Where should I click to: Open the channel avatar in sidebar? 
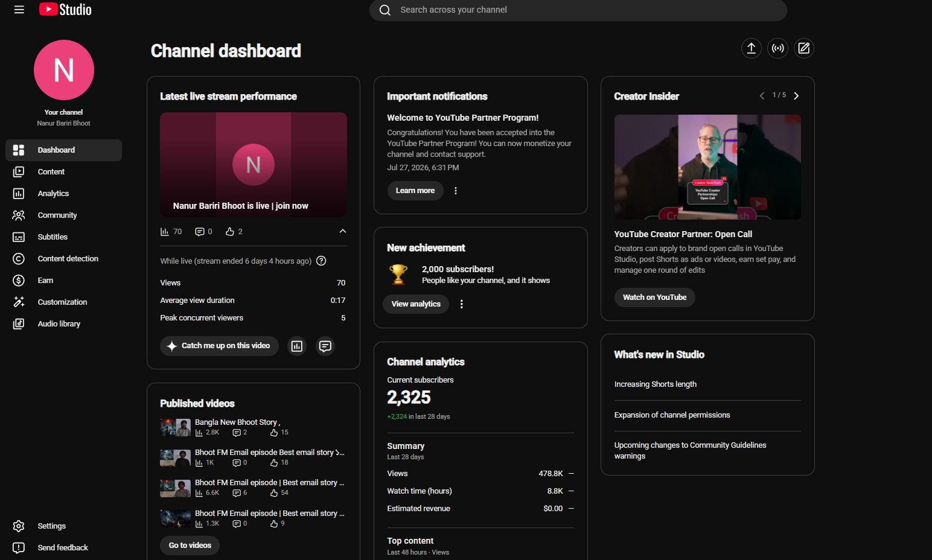pyautogui.click(x=64, y=70)
